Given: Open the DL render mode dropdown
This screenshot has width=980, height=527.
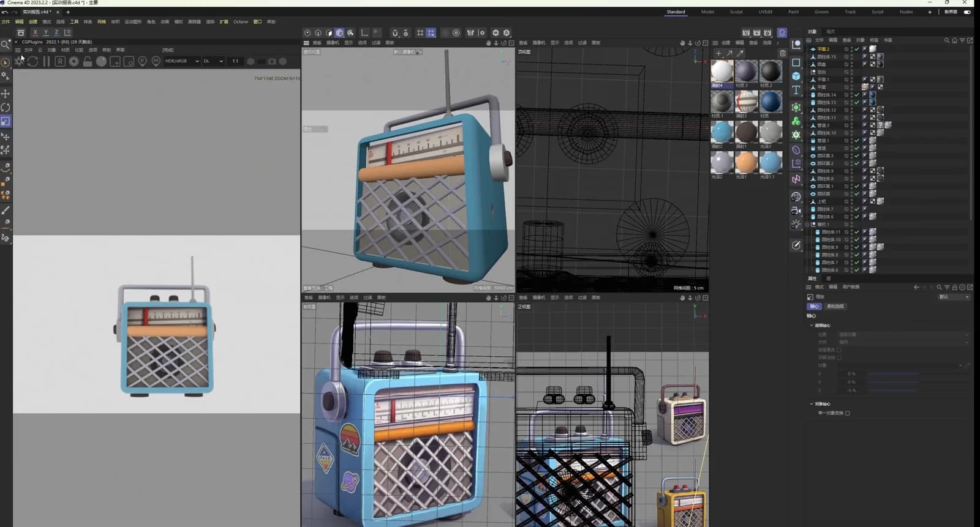Looking at the screenshot, I should pos(213,61).
